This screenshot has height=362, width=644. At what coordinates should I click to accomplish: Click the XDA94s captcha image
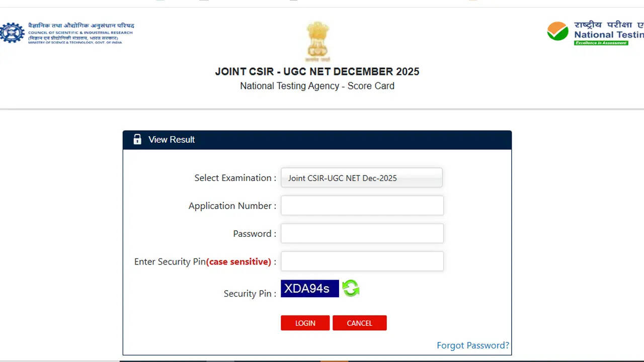(309, 289)
